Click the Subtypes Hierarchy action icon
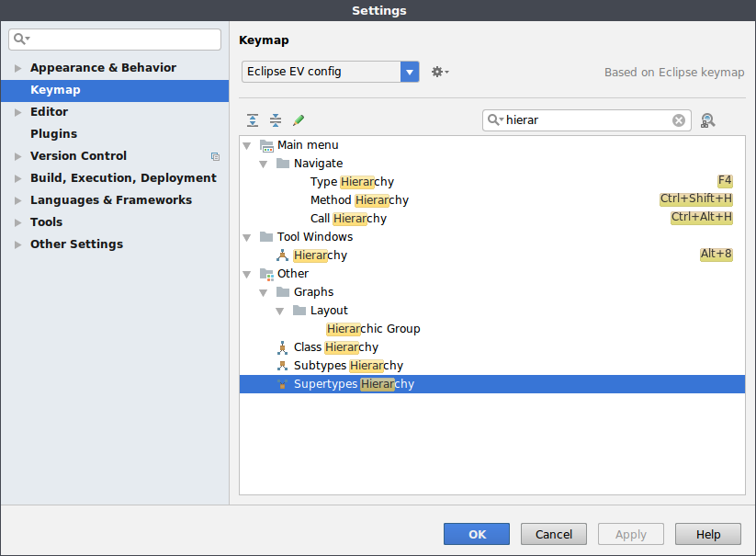The height and width of the screenshot is (556, 756). click(283, 366)
